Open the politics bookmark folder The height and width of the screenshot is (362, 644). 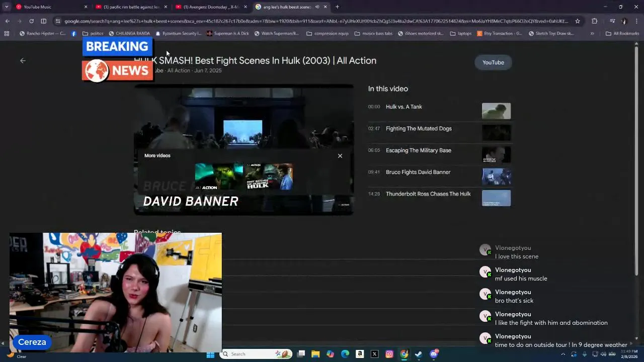[93, 34]
